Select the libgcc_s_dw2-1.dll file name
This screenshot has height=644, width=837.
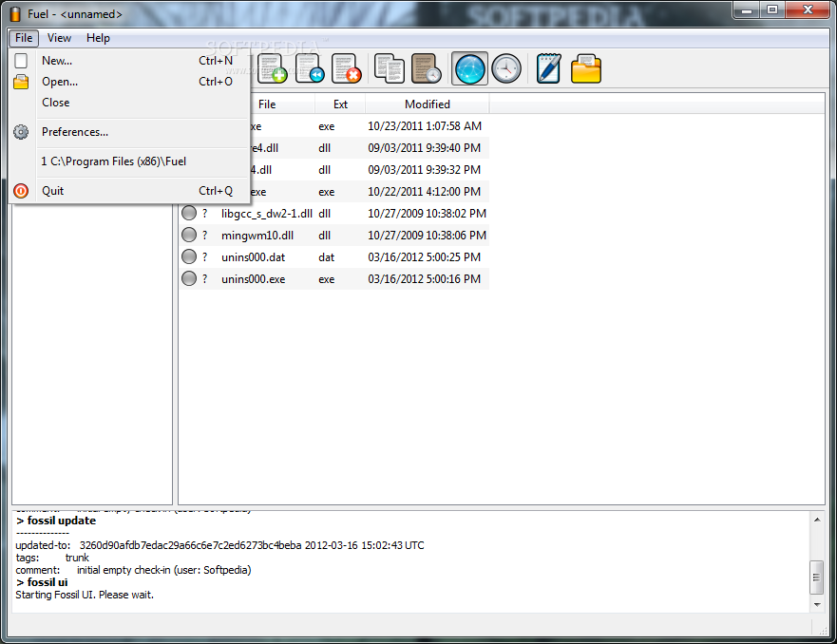pyautogui.click(x=267, y=214)
